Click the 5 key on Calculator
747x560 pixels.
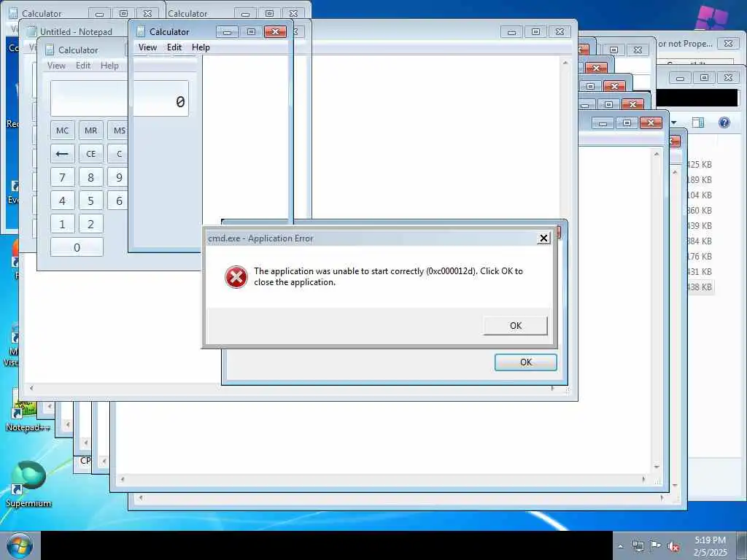point(91,201)
